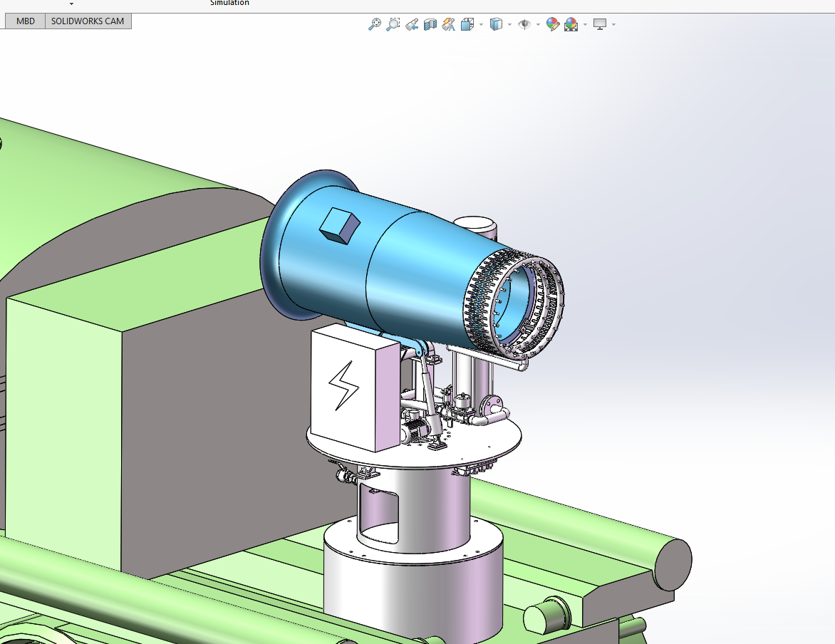
Task: Expand the View Orientation dropdown arrow
Action: tap(481, 25)
